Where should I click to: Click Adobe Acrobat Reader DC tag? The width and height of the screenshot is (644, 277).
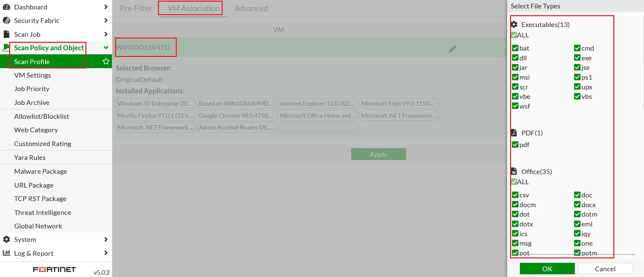click(x=237, y=128)
